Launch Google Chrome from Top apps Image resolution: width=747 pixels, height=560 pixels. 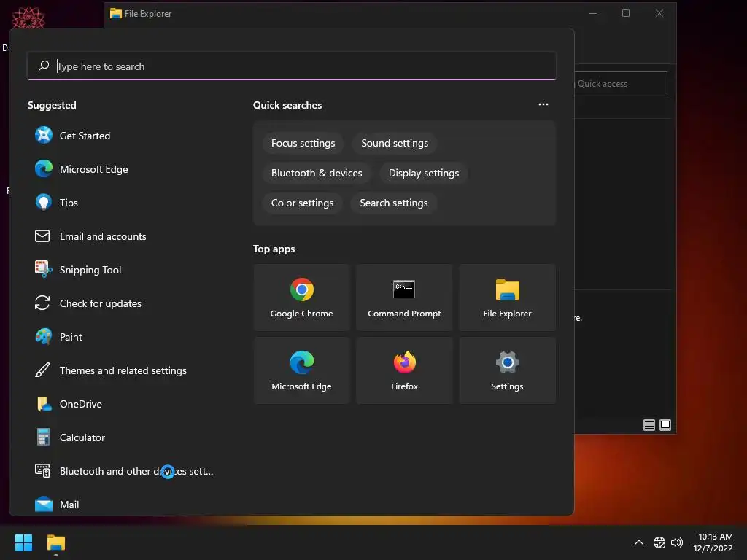pyautogui.click(x=301, y=297)
